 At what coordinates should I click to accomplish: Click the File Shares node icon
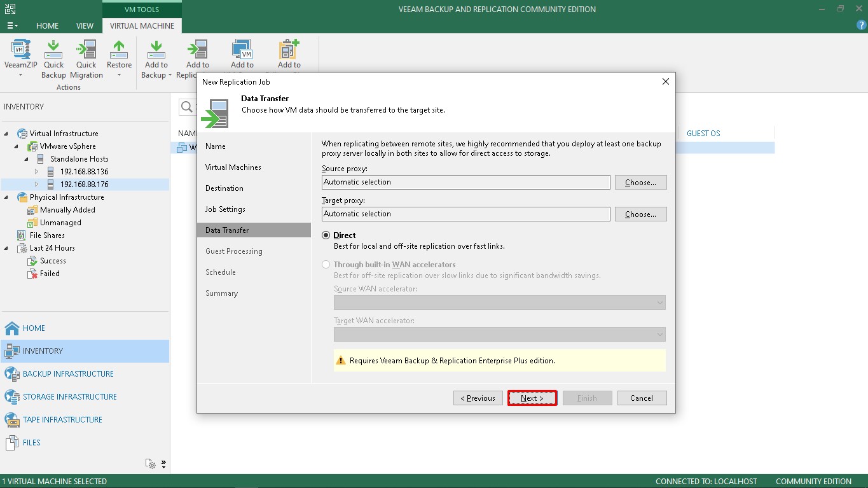coord(22,235)
